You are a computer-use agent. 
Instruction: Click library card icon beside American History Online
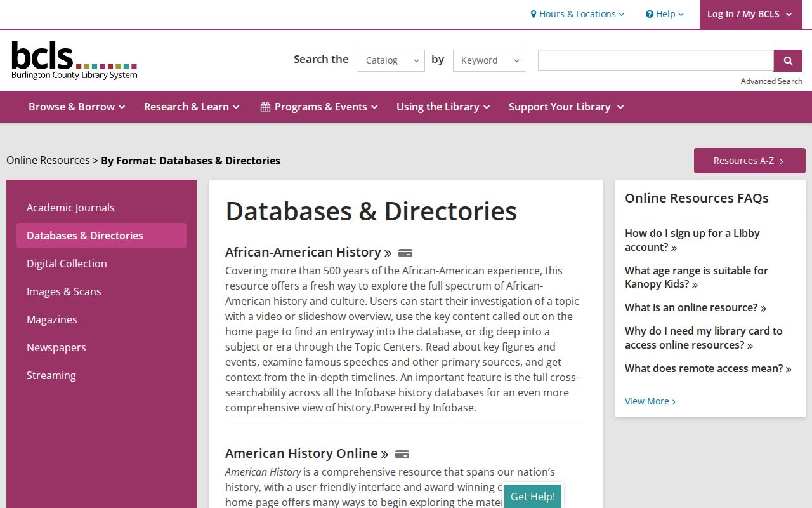[402, 455]
